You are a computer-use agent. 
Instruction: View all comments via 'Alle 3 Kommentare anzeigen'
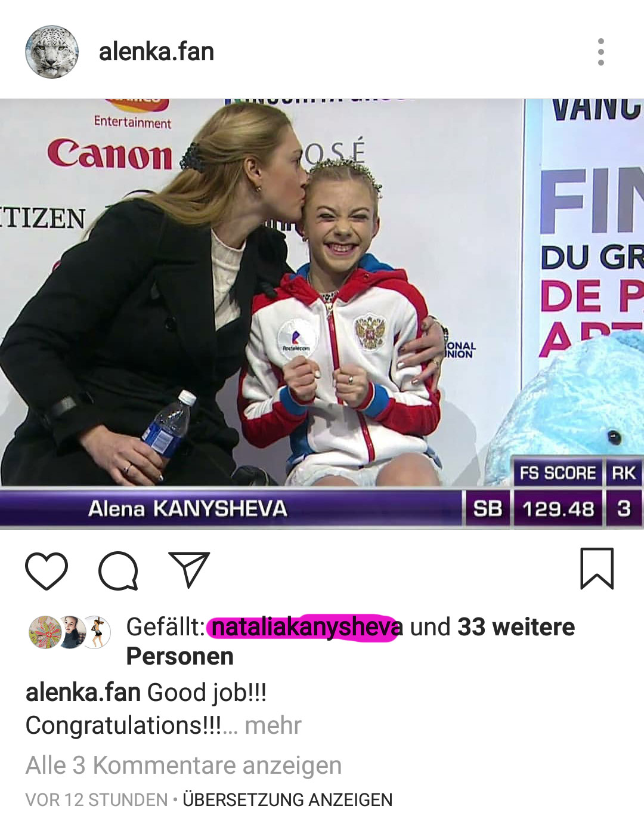184,765
